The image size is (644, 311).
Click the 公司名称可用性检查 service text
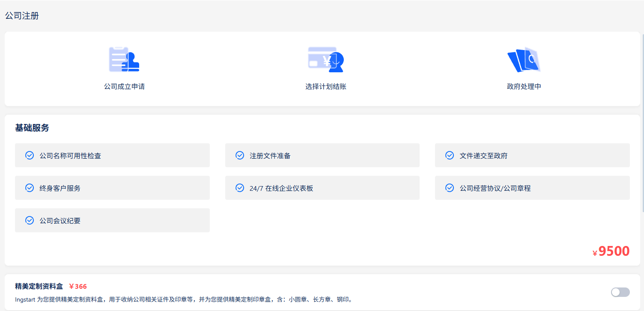point(70,156)
